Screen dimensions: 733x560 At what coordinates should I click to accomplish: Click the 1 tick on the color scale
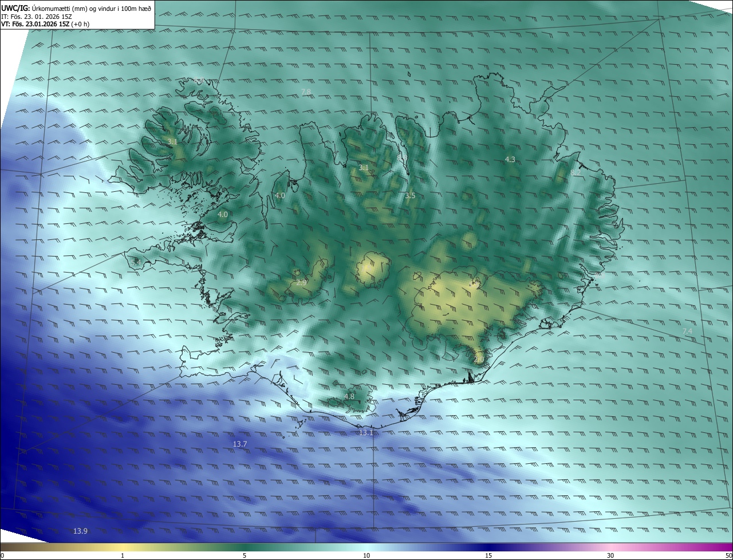pyautogui.click(x=123, y=555)
